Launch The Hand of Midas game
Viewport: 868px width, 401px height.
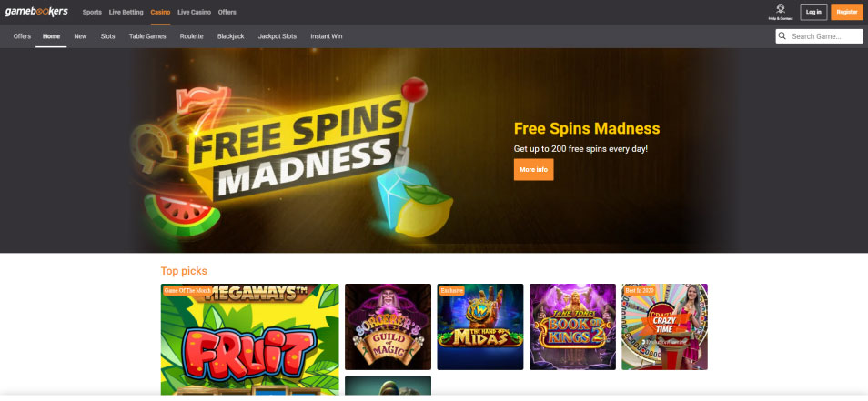tap(479, 326)
